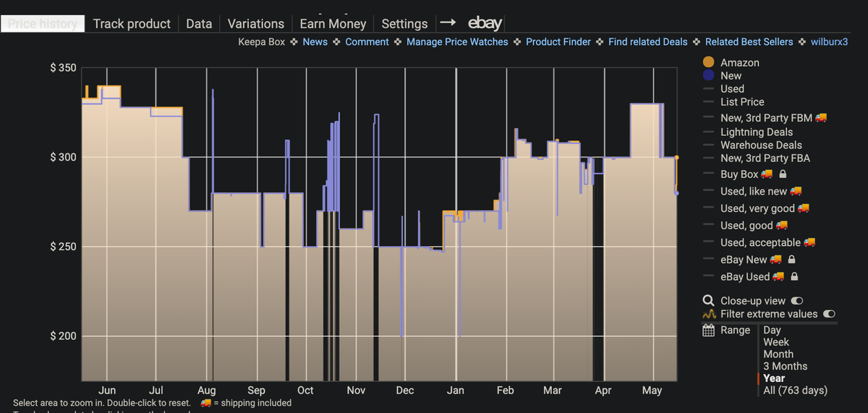The height and width of the screenshot is (413, 868).
Task: Toggle the New price series legend
Action: click(x=723, y=75)
